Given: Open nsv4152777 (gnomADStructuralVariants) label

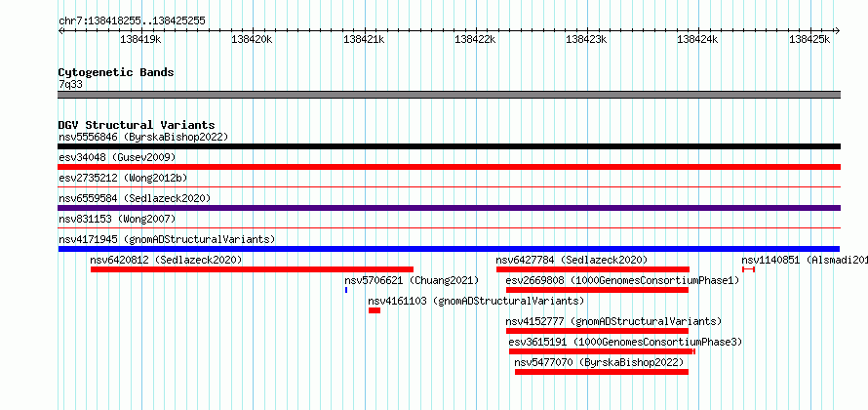Looking at the screenshot, I should 613,321.
